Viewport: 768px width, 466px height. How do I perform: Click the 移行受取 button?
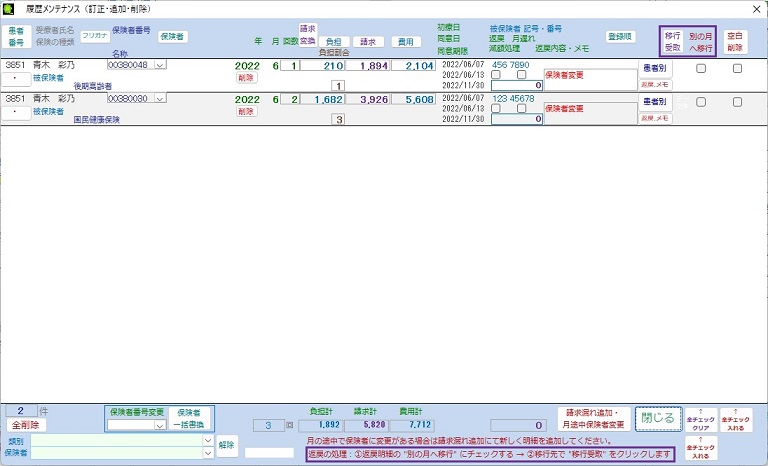tap(672, 42)
